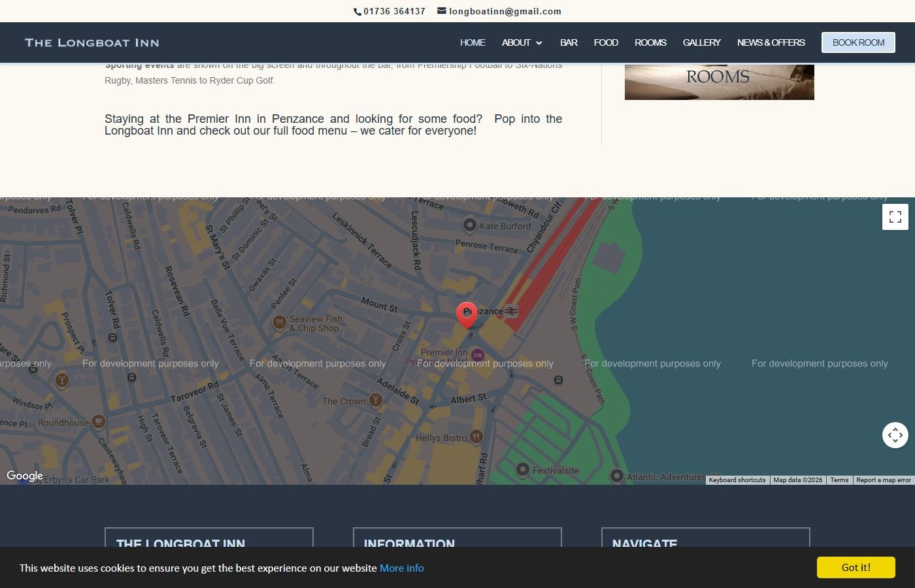Select the Atlantic Adventures map marker

[616, 476]
